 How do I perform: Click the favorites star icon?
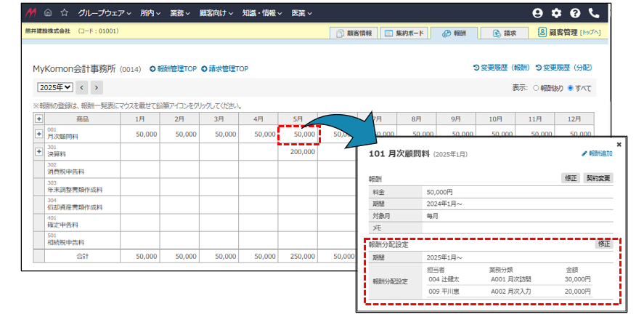point(64,13)
